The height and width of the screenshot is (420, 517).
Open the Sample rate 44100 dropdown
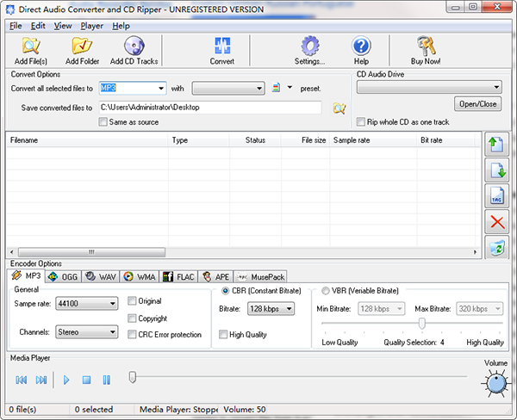pos(87,303)
